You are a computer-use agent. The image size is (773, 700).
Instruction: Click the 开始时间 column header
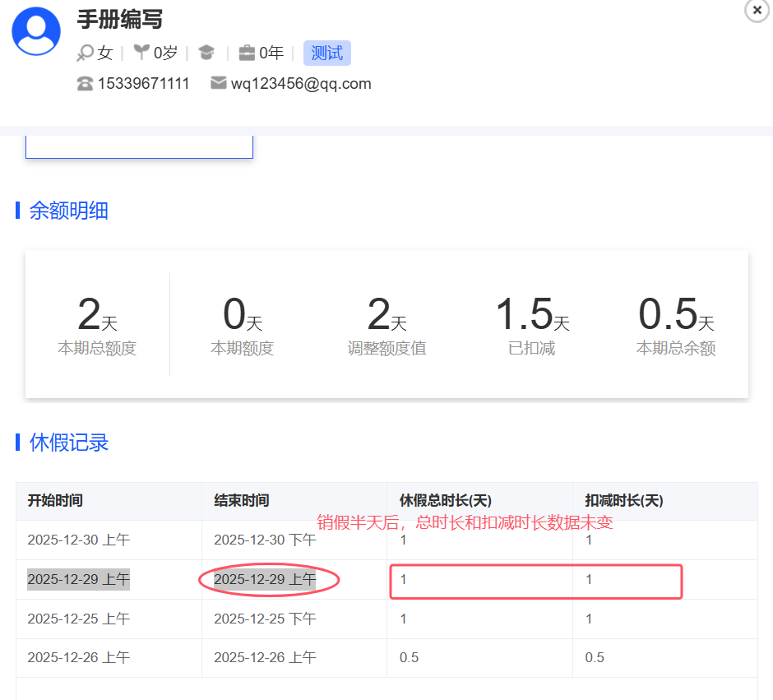pos(55,501)
